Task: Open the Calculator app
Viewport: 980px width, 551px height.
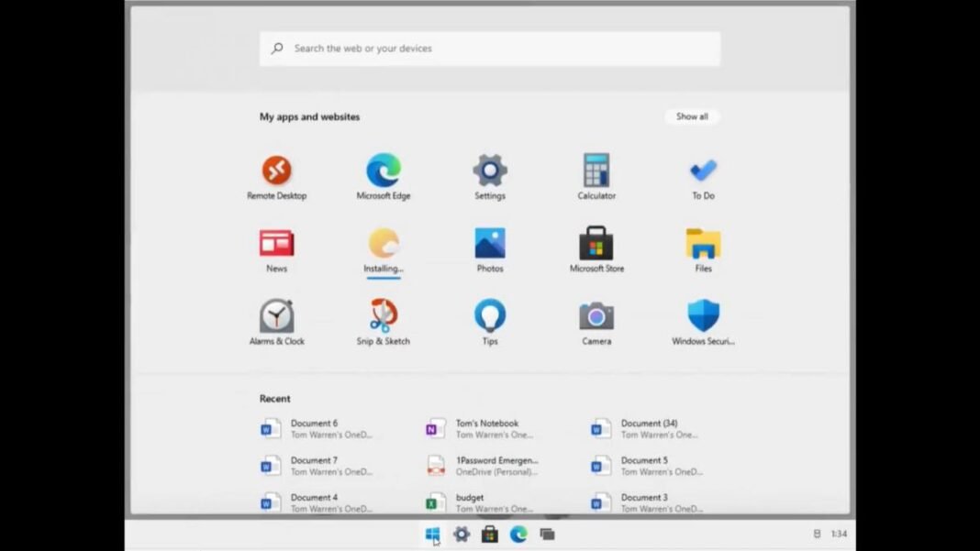Action: (x=596, y=170)
